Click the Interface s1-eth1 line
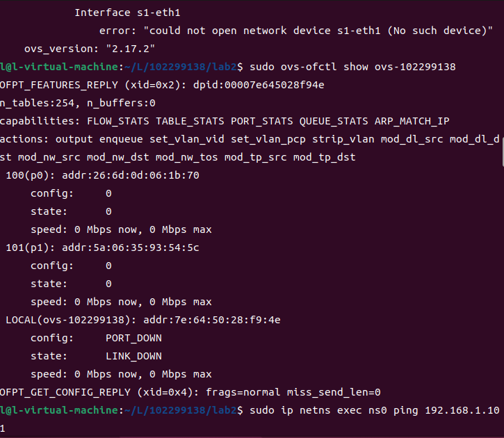This screenshot has width=504, height=438. pos(127,13)
